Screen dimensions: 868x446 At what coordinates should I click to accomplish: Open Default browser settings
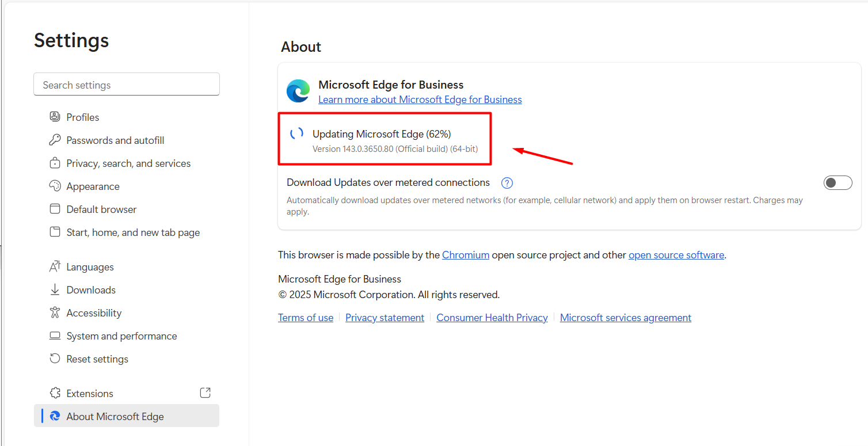(x=101, y=209)
